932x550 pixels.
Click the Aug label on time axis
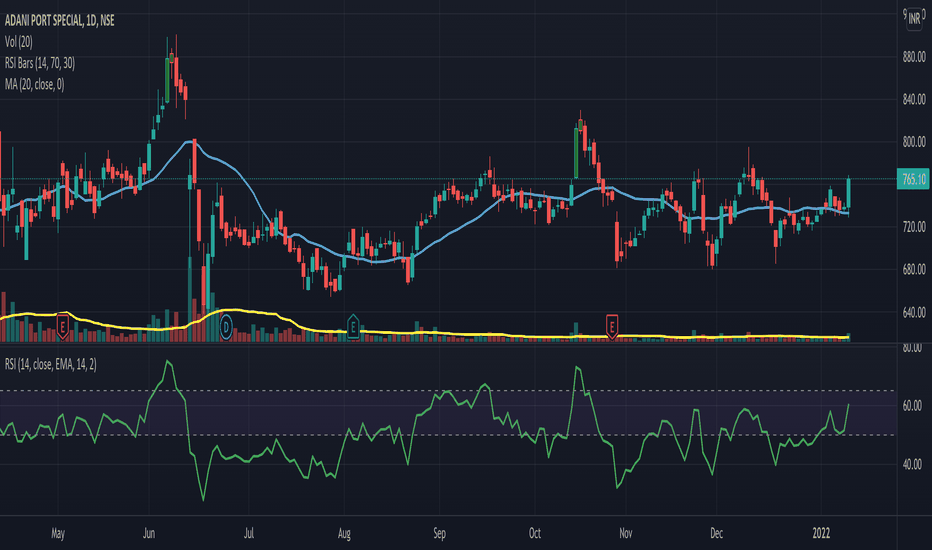click(x=344, y=533)
